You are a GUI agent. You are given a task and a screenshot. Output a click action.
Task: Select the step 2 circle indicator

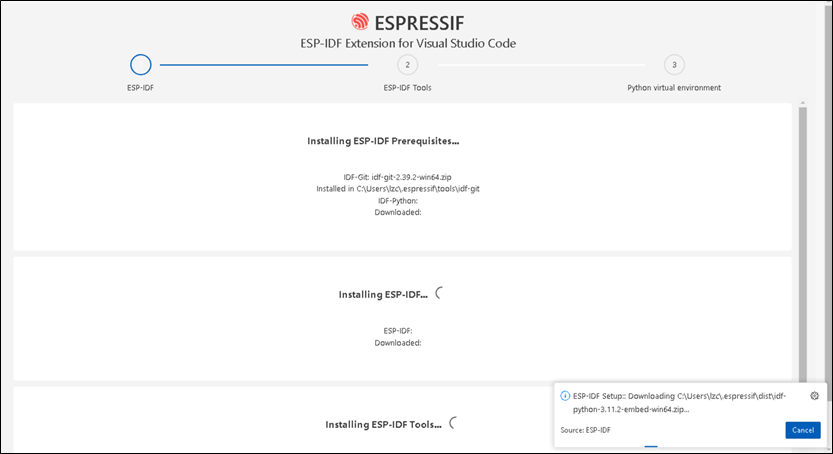point(407,65)
